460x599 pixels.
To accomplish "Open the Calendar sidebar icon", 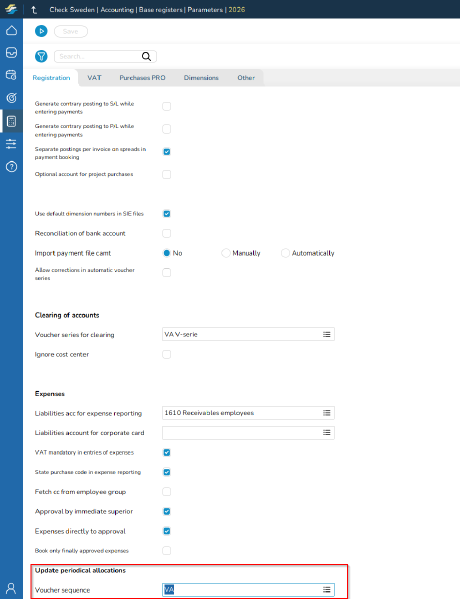I will click(x=11, y=75).
